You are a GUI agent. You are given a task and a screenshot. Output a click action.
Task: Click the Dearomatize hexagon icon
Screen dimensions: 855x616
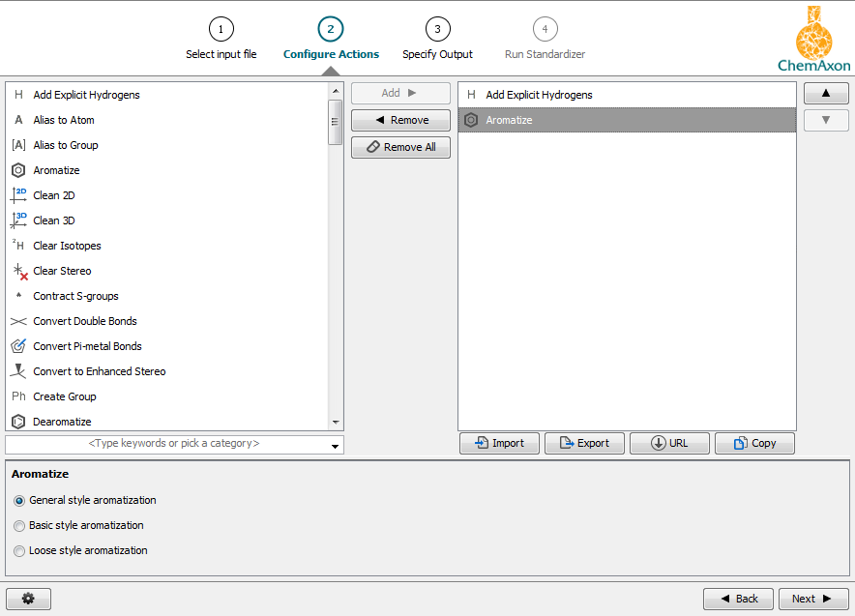[17, 422]
